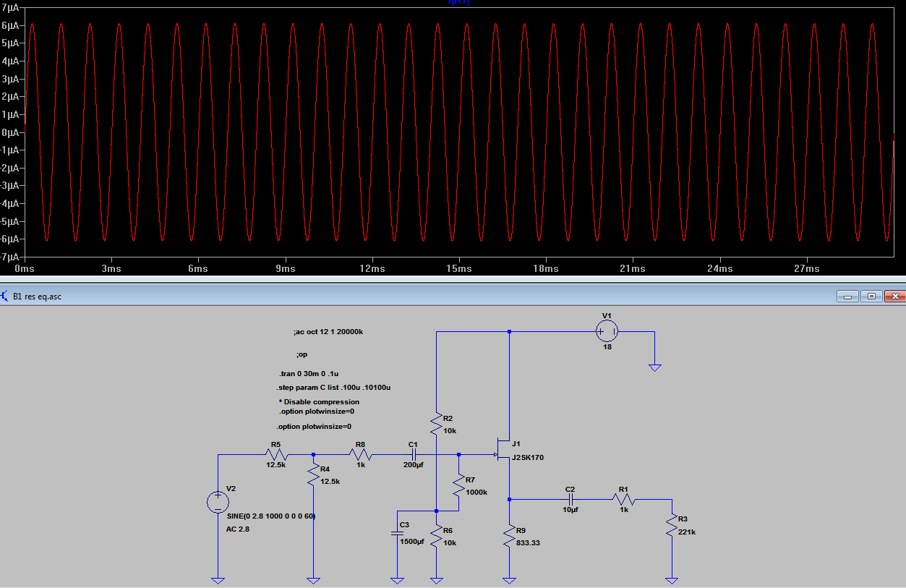Select the R2 resistor symbol
This screenshot has width=906, height=588.
pos(437,424)
